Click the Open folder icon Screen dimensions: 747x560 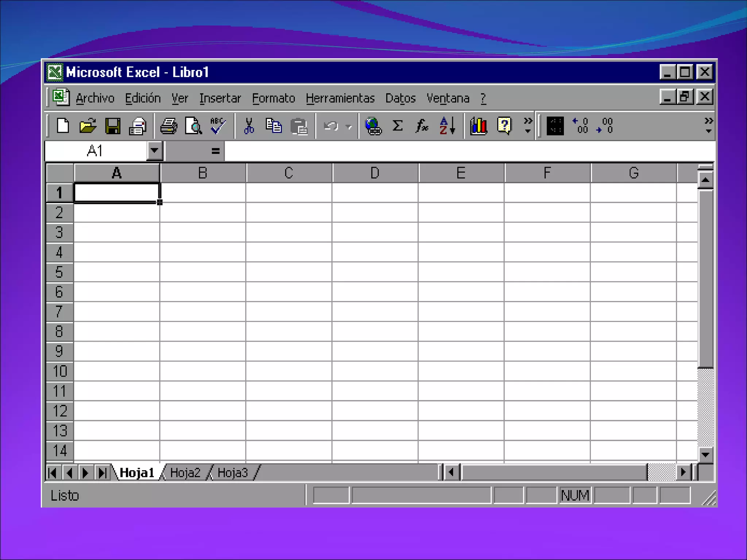pyautogui.click(x=88, y=126)
